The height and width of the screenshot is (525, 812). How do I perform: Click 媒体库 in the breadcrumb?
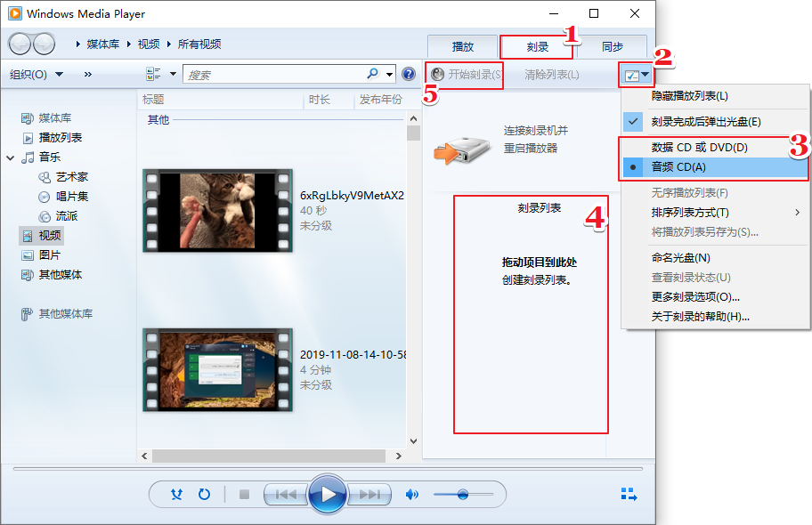pyautogui.click(x=103, y=44)
